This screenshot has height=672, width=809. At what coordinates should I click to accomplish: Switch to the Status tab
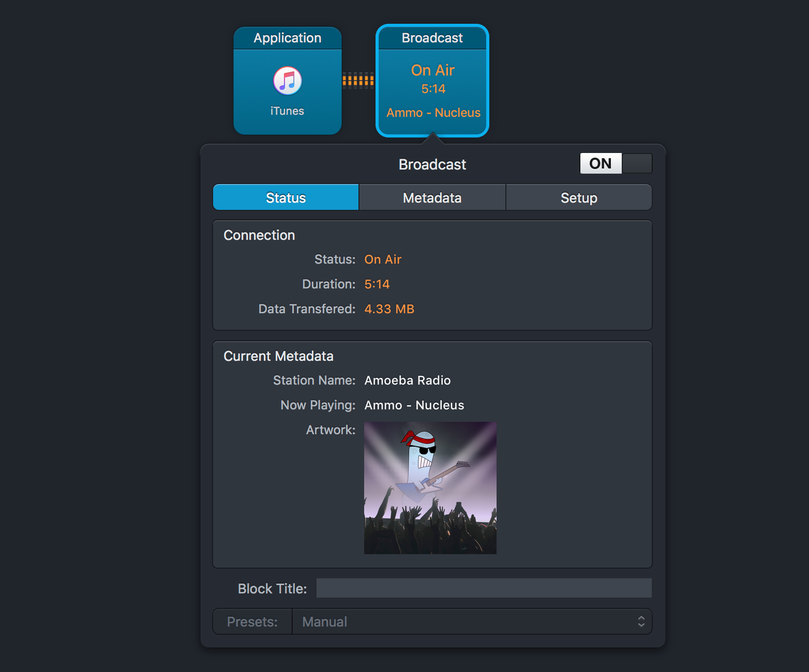tap(286, 197)
